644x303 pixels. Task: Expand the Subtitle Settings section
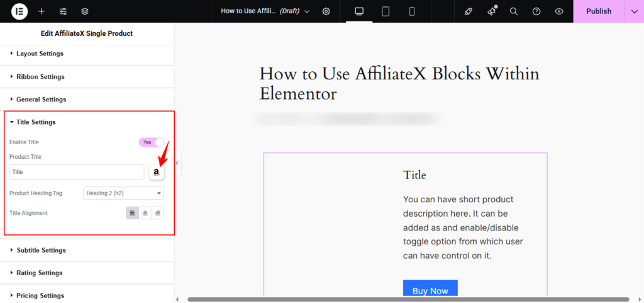point(41,250)
